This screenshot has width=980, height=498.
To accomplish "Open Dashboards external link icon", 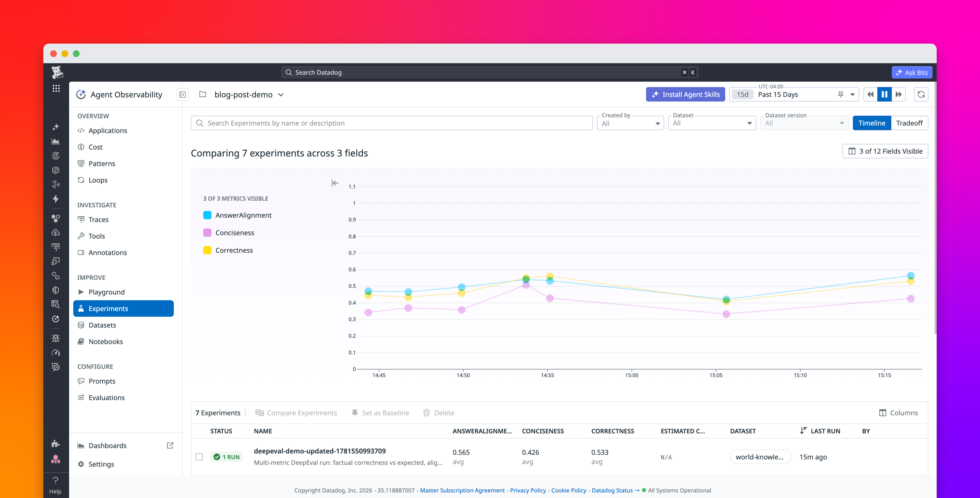I will tap(170, 445).
